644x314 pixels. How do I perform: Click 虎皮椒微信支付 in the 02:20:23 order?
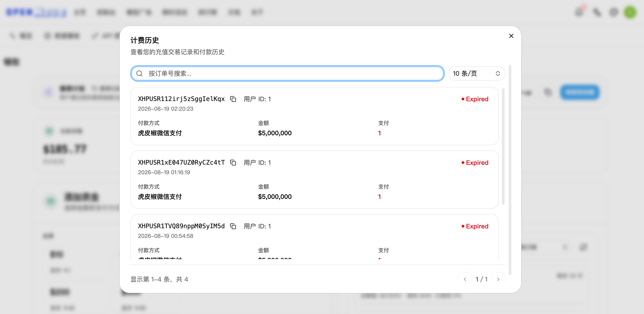pyautogui.click(x=160, y=133)
